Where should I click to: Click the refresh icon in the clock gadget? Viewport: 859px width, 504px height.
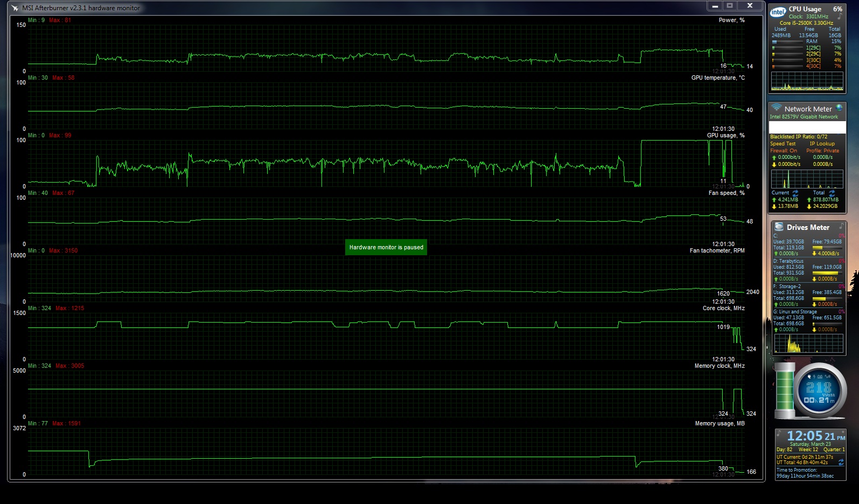[x=841, y=462]
